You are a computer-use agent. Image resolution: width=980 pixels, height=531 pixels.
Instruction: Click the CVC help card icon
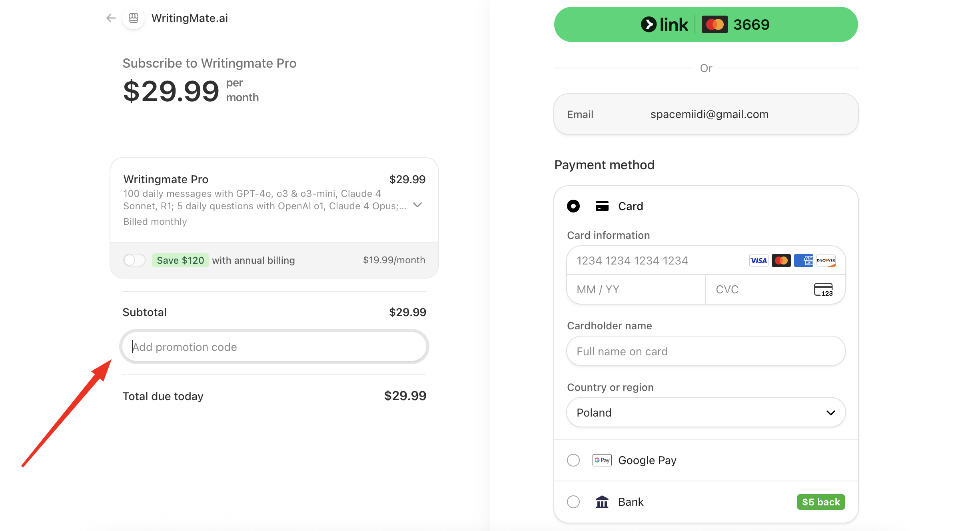pyautogui.click(x=823, y=289)
